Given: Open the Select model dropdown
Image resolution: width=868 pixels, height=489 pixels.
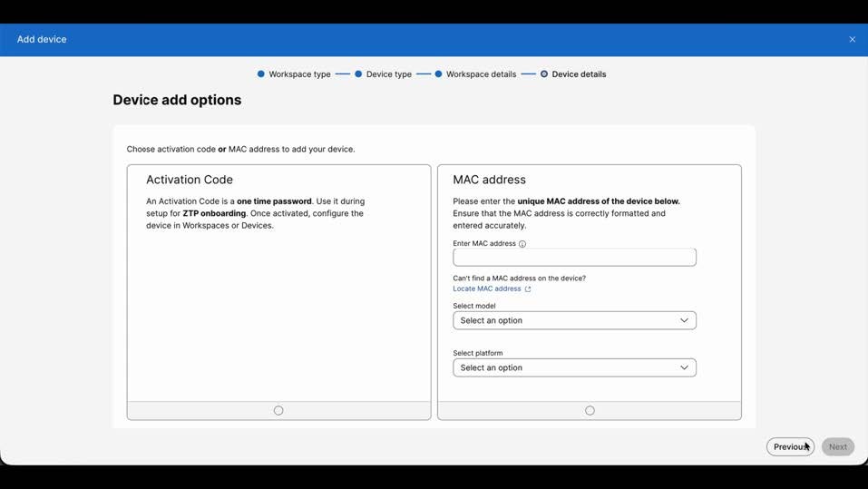Looking at the screenshot, I should click(x=573, y=320).
